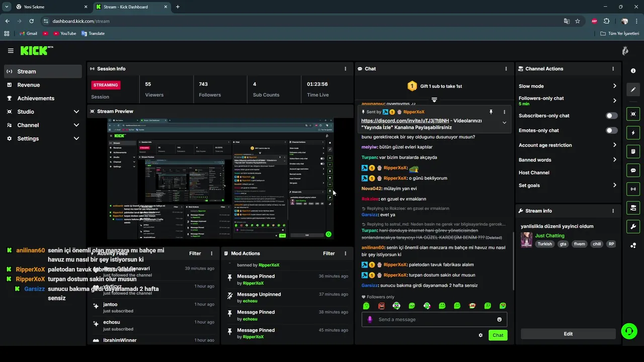Bookmark this page with the star icon

(578, 21)
